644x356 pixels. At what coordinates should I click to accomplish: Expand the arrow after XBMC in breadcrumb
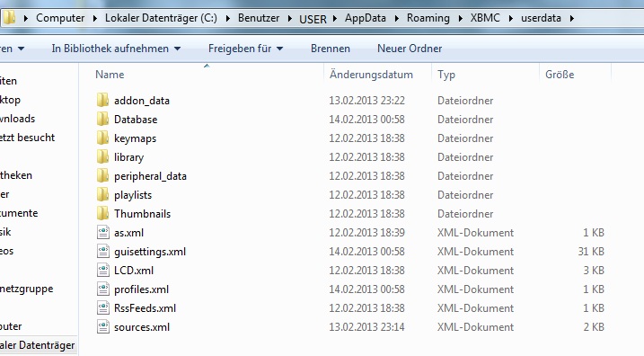[511, 19]
